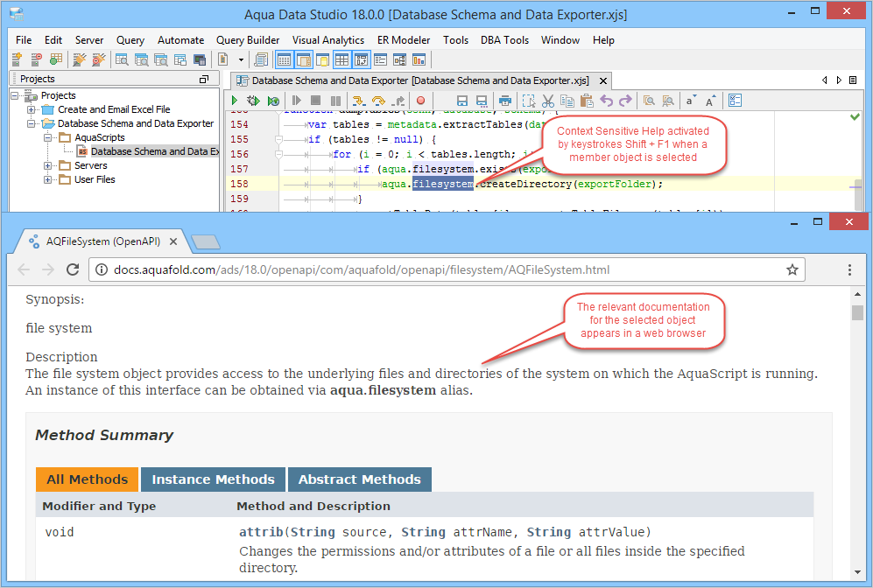The width and height of the screenshot is (873, 588).
Task: Collapse code fold marker at line 155
Action: click(x=279, y=140)
